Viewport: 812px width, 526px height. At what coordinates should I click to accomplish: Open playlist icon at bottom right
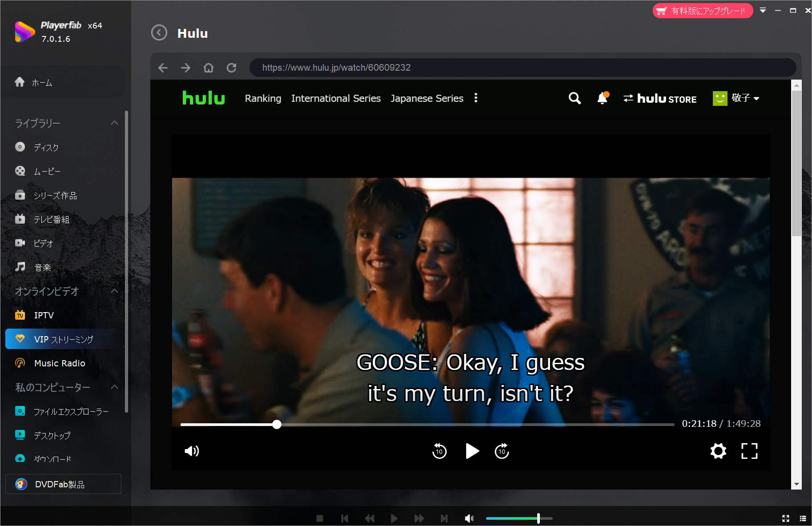[803, 518]
